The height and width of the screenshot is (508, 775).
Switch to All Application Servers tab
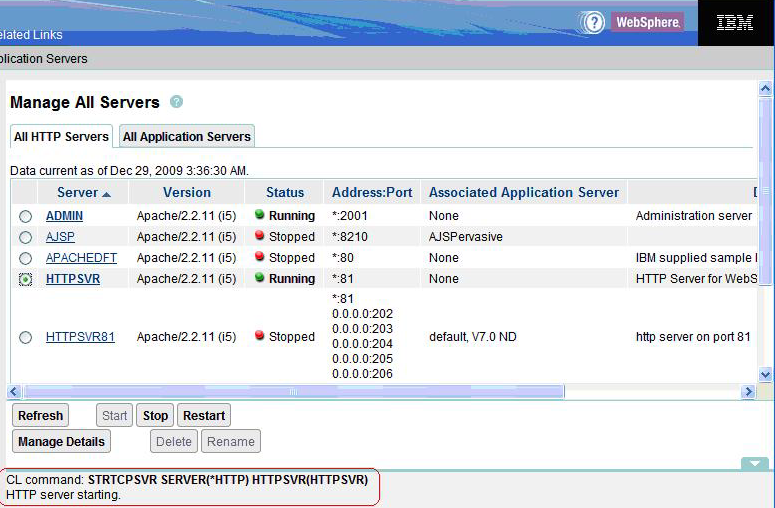coord(187,136)
